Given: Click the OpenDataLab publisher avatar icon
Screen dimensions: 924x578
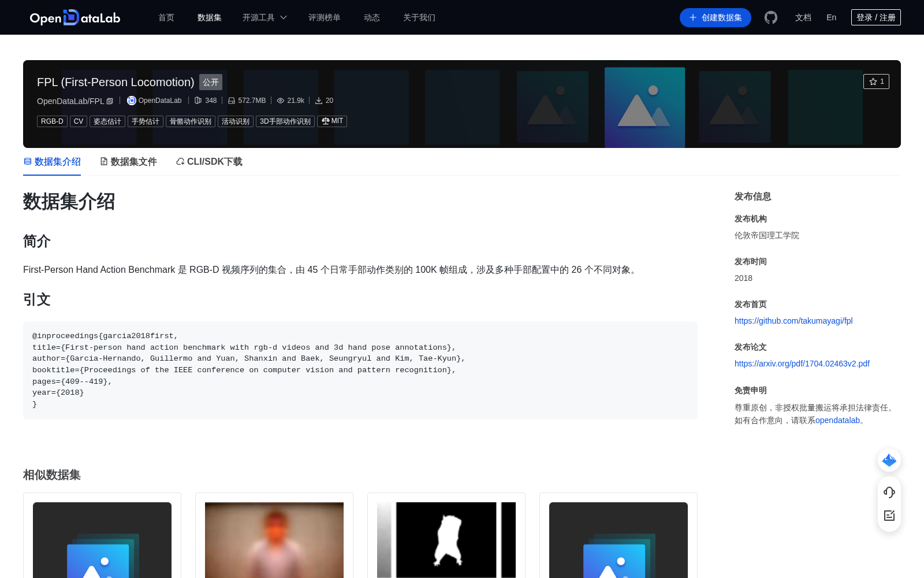Looking at the screenshot, I should click(x=132, y=101).
